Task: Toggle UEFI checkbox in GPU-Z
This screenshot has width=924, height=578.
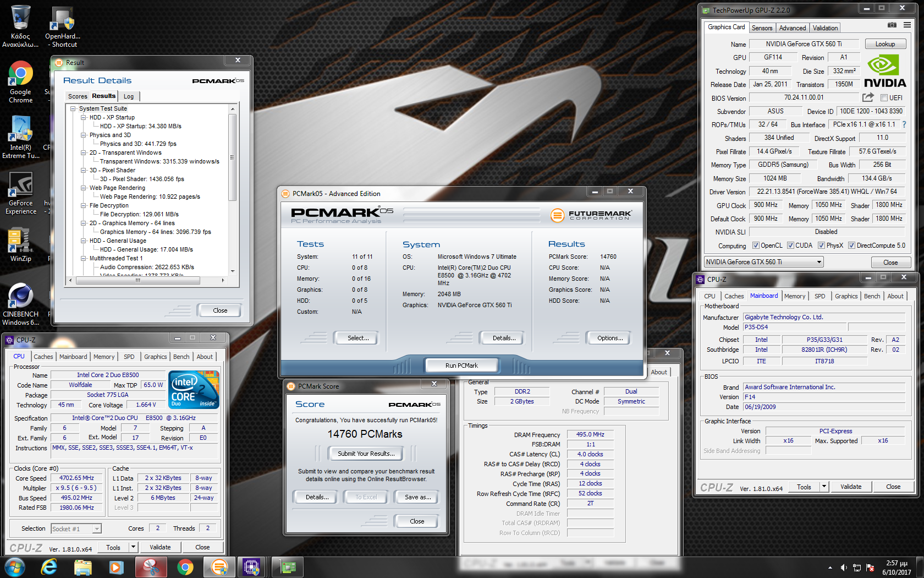Action: (884, 98)
